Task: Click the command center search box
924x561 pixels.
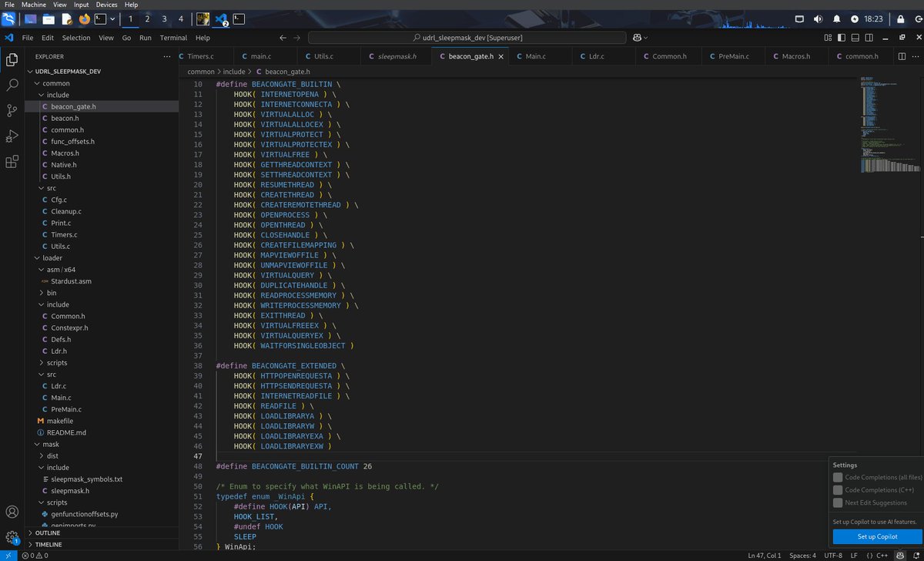Action: (x=467, y=38)
